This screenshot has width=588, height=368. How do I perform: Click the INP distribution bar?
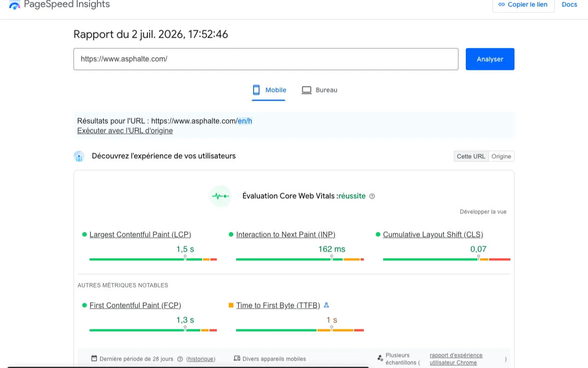point(300,259)
